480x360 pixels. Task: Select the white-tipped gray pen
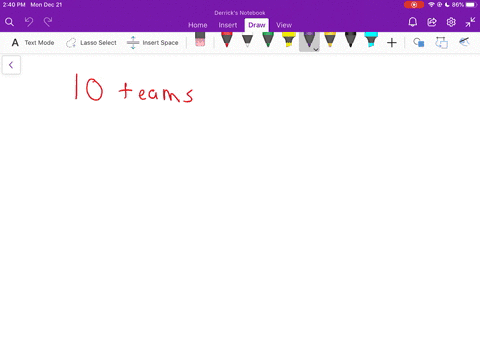click(x=247, y=40)
